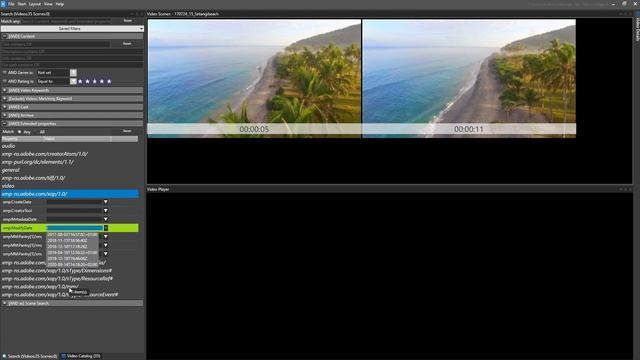Enable the AND Genre is checkbox

pos(4,73)
